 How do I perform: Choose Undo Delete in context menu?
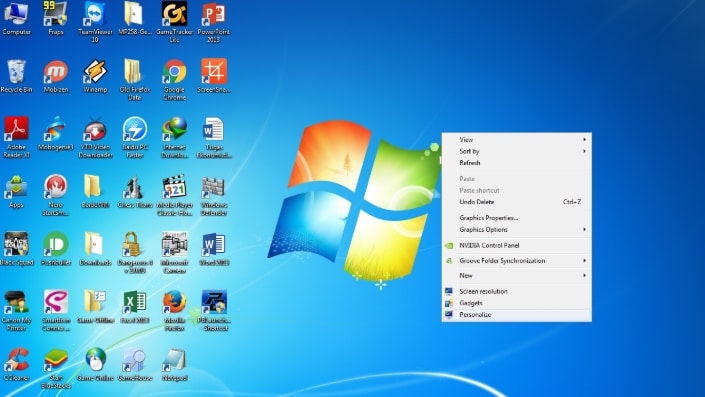coord(517,202)
